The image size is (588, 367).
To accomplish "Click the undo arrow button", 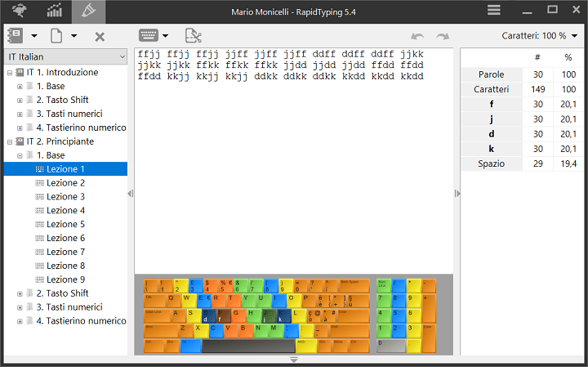I will pyautogui.click(x=417, y=36).
